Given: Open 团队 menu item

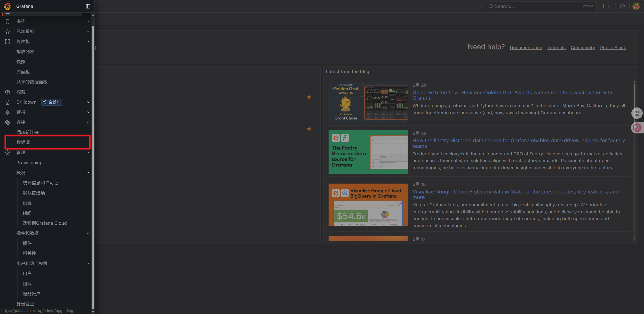Looking at the screenshot, I should [27, 284].
